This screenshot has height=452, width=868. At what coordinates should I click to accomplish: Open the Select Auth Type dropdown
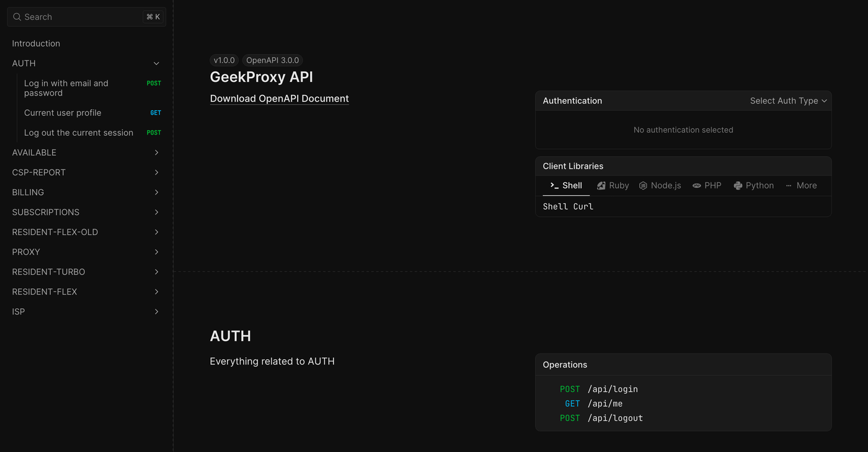point(789,100)
